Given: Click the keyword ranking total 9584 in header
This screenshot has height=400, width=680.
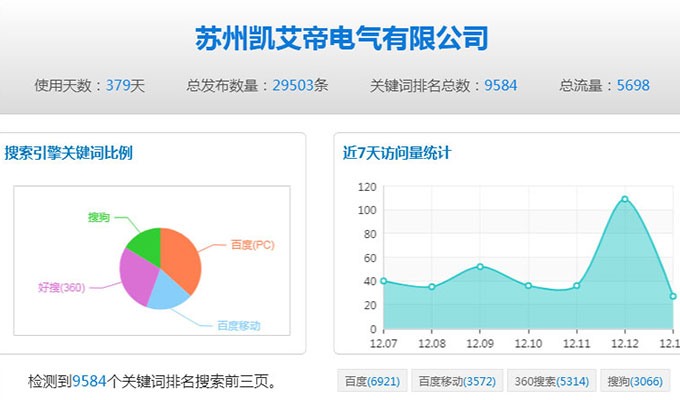Looking at the screenshot, I should [x=500, y=85].
